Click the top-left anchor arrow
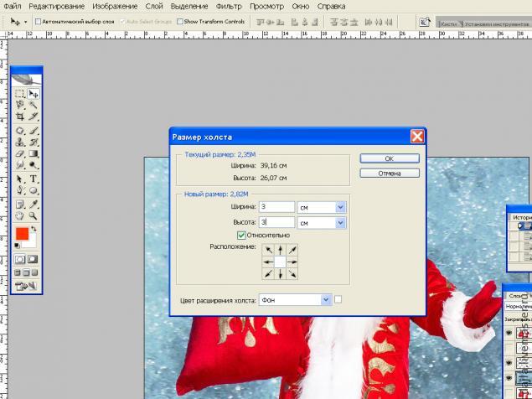532x399 pixels. pyautogui.click(x=268, y=250)
